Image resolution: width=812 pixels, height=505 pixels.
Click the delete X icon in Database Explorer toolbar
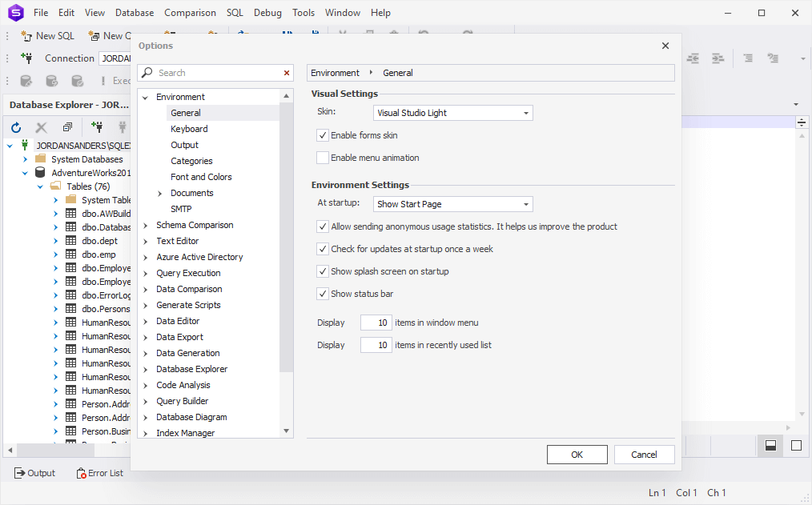coord(42,127)
